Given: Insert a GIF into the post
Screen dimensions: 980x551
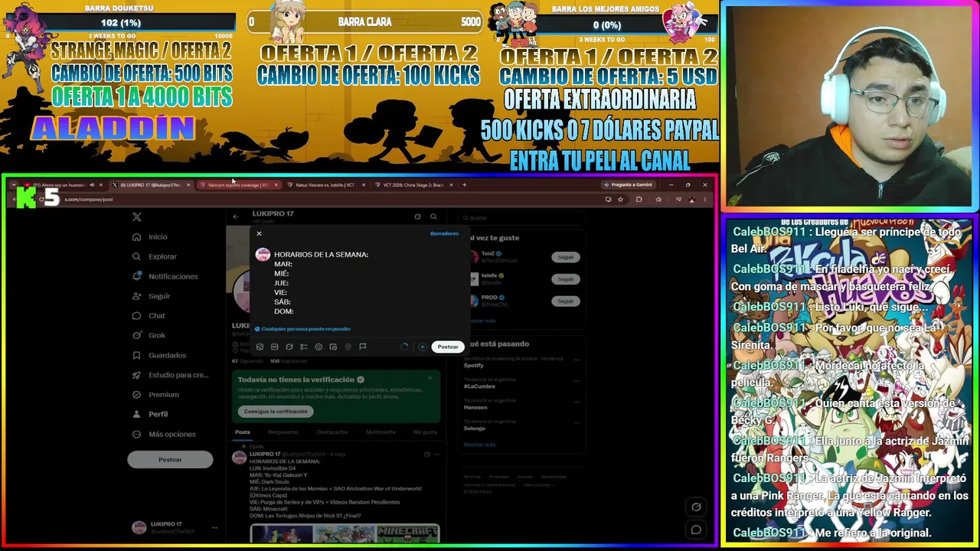Looking at the screenshot, I should coord(274,347).
